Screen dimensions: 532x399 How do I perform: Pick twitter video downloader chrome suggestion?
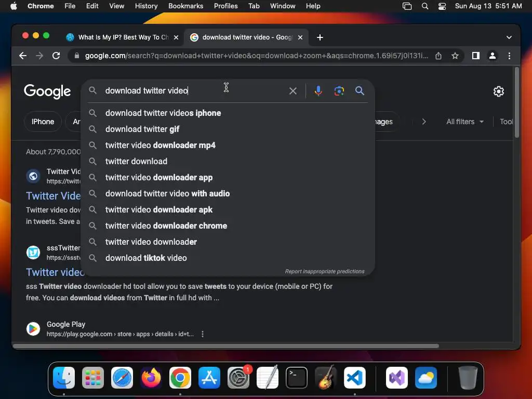point(228,226)
